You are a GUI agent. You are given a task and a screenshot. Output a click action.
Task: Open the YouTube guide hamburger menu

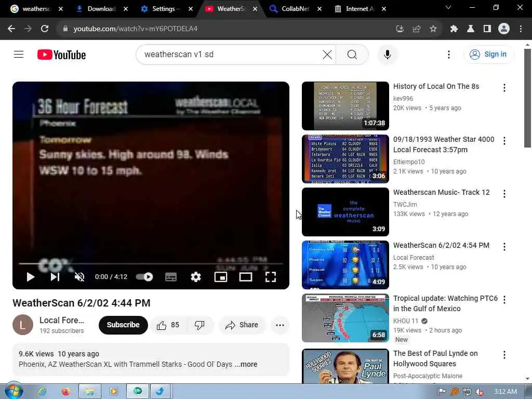(x=19, y=54)
